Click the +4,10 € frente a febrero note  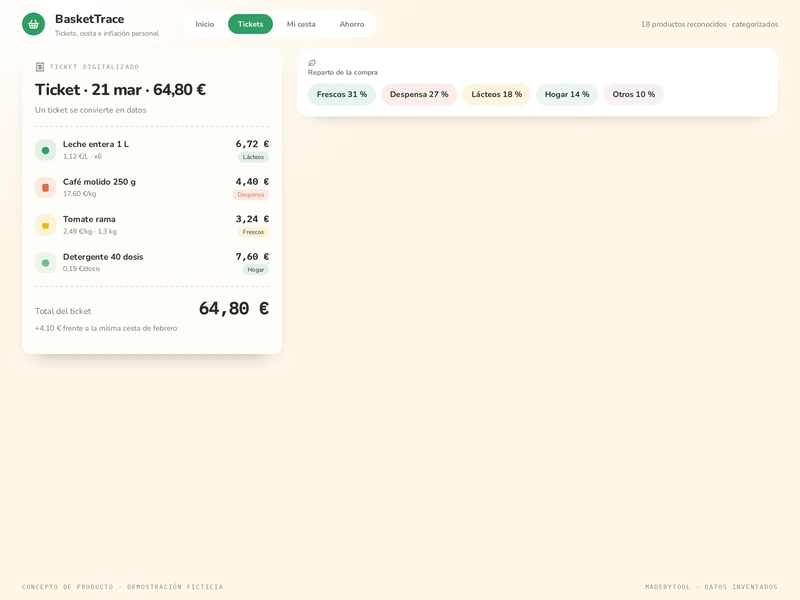coord(106,328)
